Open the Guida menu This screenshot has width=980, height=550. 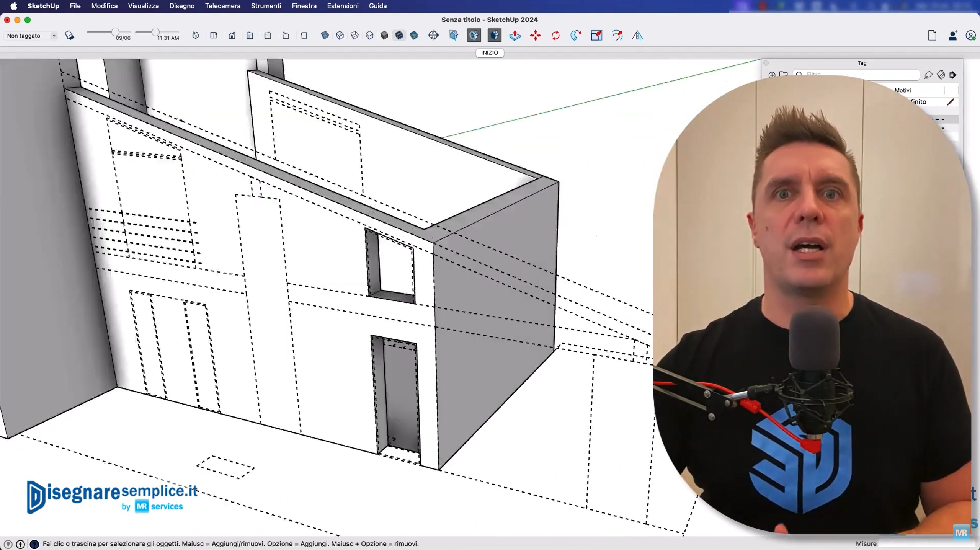pyautogui.click(x=378, y=6)
